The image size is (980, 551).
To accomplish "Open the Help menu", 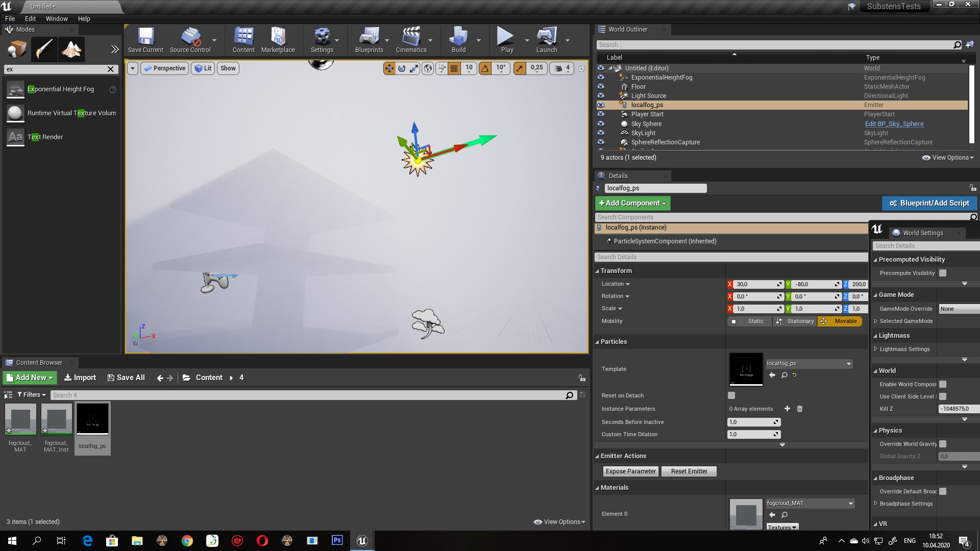I will (x=84, y=18).
